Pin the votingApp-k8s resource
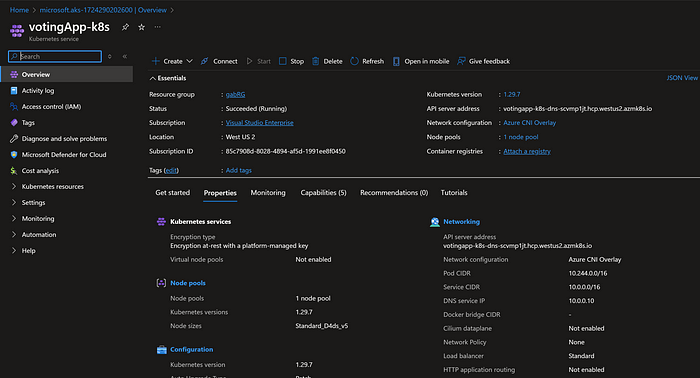Image resolution: width=700 pixels, height=378 pixels. [x=125, y=27]
